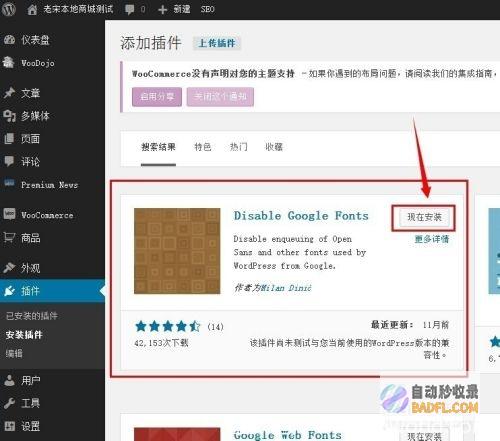This screenshot has height=441, width=500.
Task: Switch to the 热门 tab
Action: coord(239,147)
